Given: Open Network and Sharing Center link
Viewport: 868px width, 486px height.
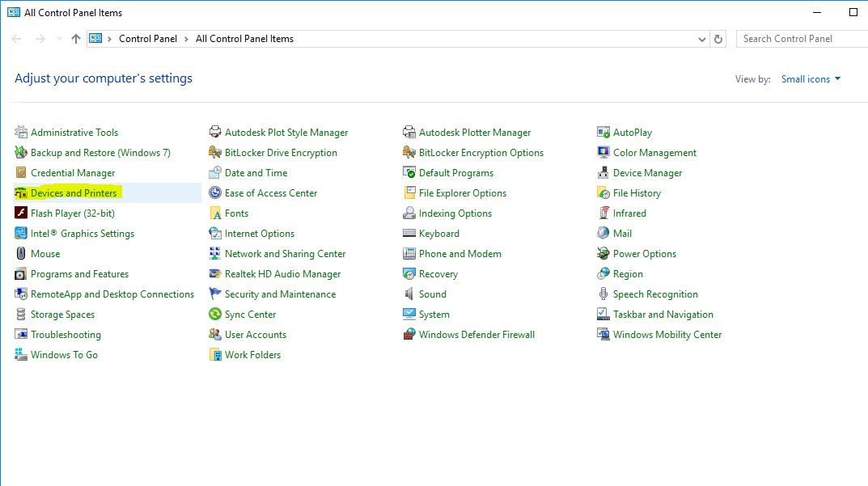Looking at the screenshot, I should (x=285, y=254).
